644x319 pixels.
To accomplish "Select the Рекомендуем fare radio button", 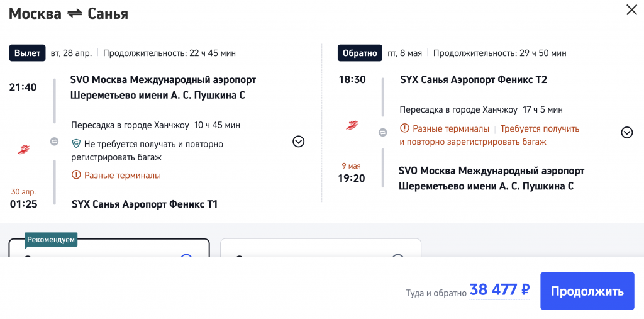I will point(186,257).
